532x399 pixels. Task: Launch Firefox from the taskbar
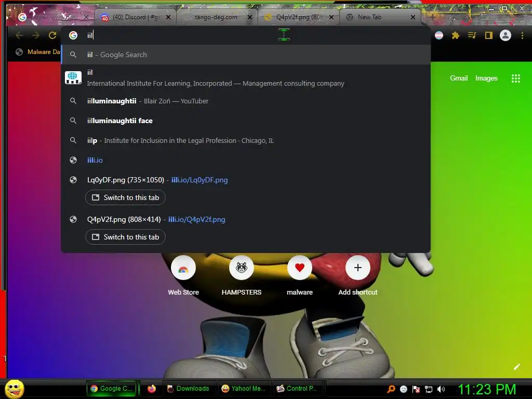151,389
